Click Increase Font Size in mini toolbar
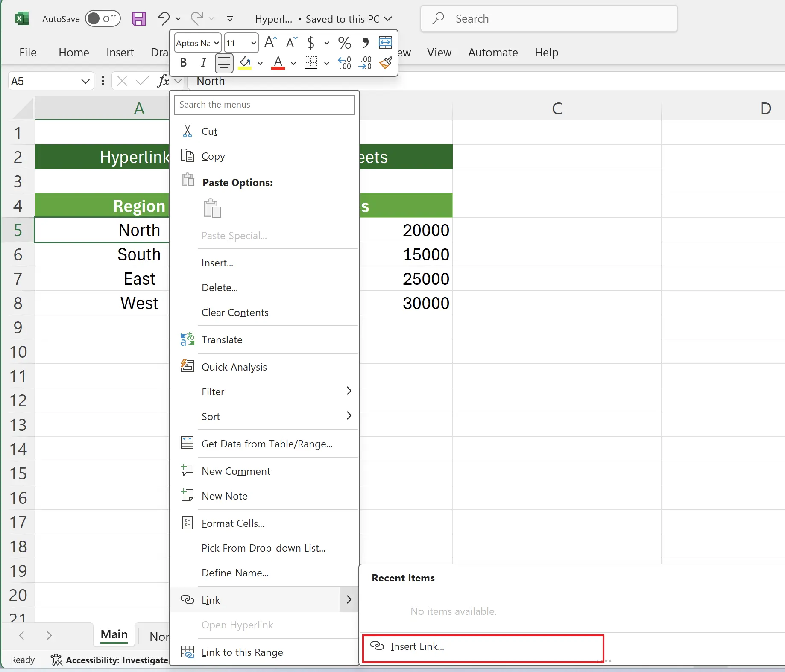The image size is (785, 672). pos(270,43)
